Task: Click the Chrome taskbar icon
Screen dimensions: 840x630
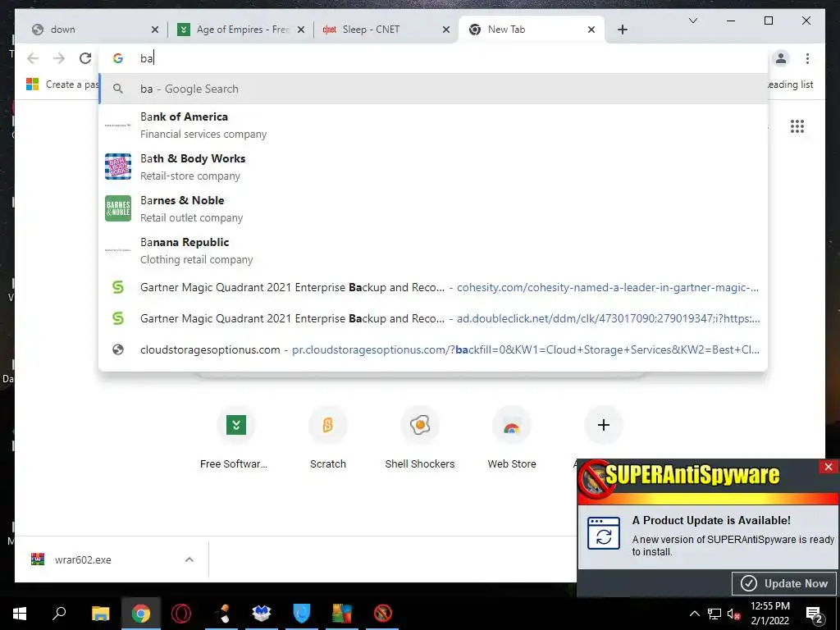Action: (141, 614)
